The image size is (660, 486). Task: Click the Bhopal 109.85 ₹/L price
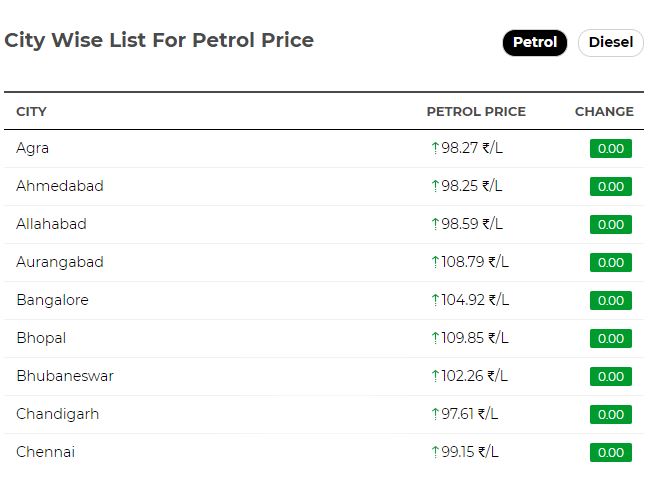point(474,338)
